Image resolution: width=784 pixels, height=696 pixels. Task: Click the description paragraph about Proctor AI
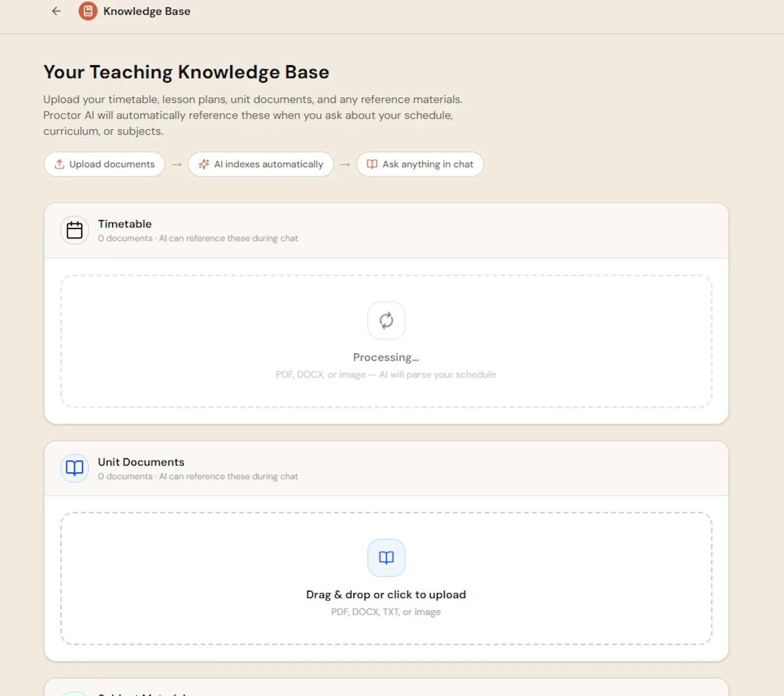253,115
